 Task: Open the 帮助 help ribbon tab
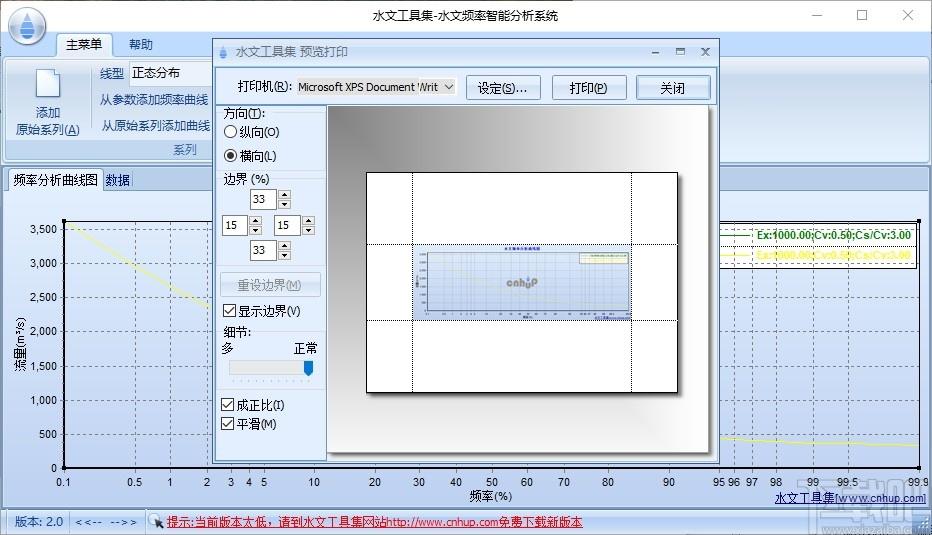pyautogui.click(x=141, y=45)
